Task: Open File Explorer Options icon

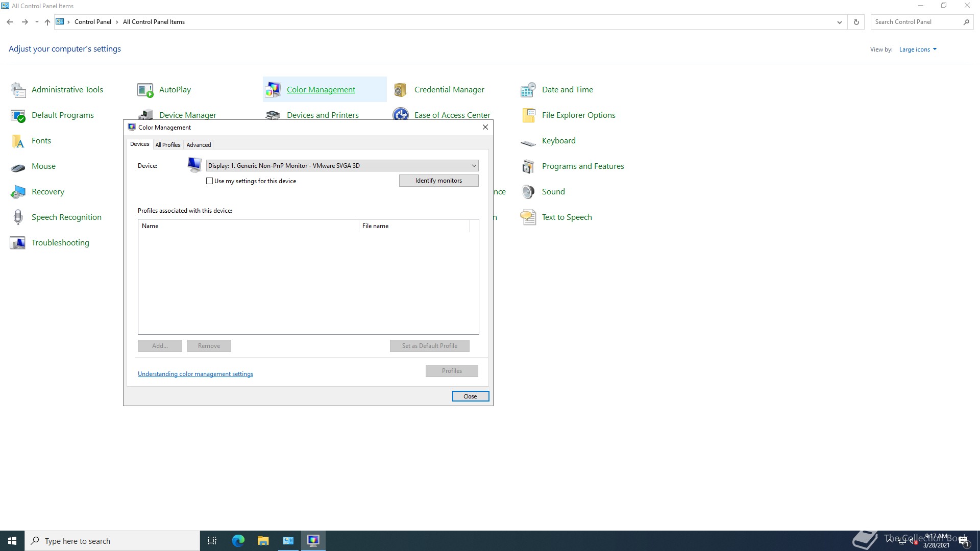Action: tap(528, 115)
